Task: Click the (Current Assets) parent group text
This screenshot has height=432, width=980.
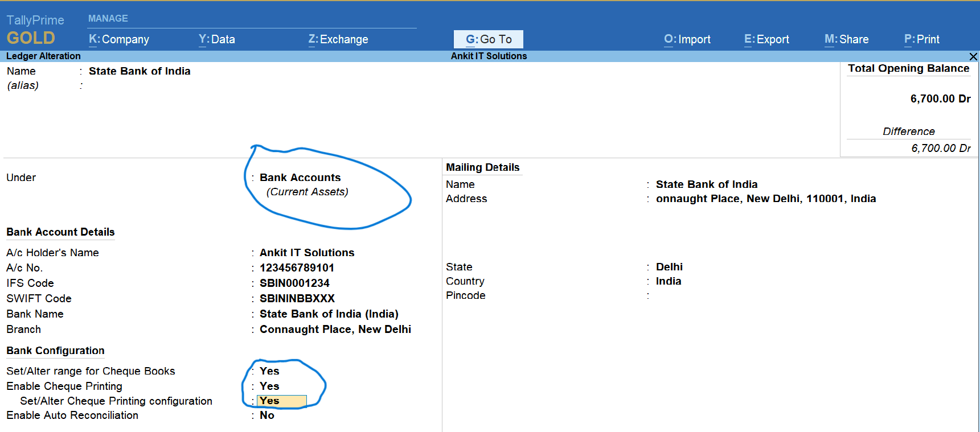Action: [307, 192]
